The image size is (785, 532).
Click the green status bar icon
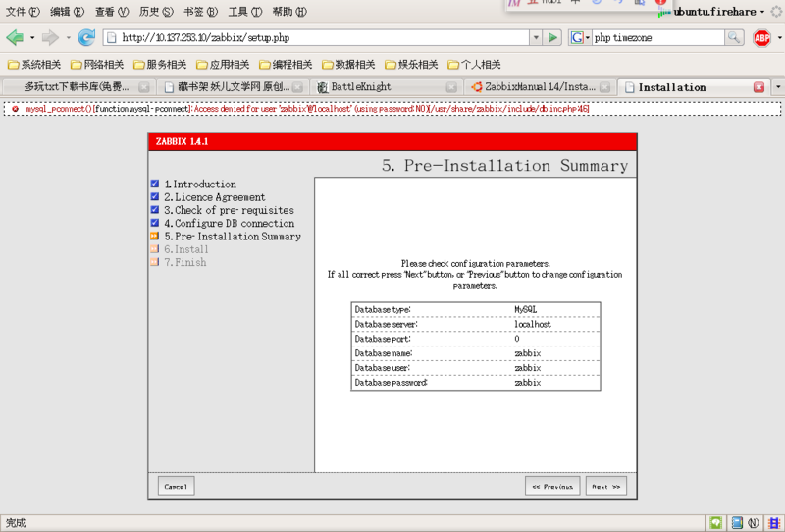click(x=716, y=523)
